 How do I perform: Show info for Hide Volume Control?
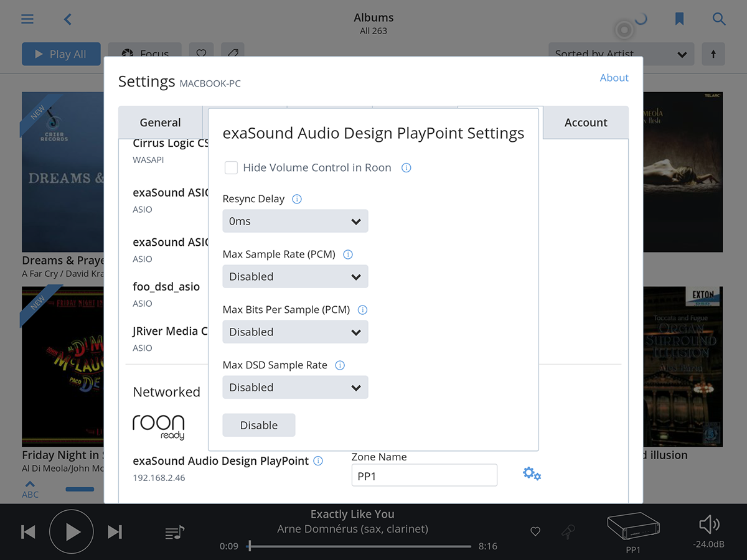(x=406, y=168)
